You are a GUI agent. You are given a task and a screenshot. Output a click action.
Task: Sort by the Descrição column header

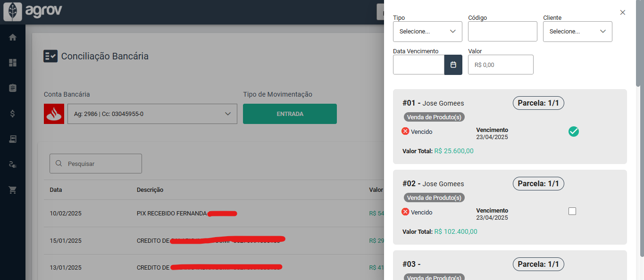click(150, 190)
